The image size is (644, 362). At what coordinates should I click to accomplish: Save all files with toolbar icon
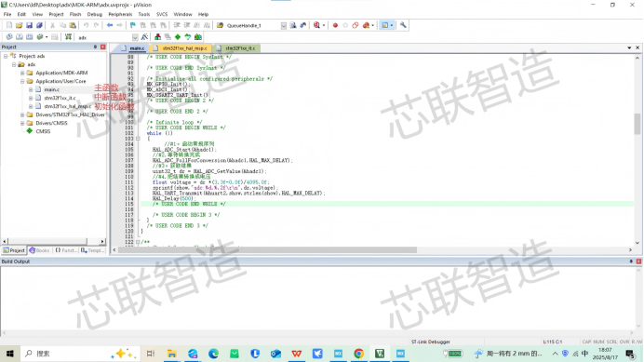pyautogui.click(x=39, y=25)
